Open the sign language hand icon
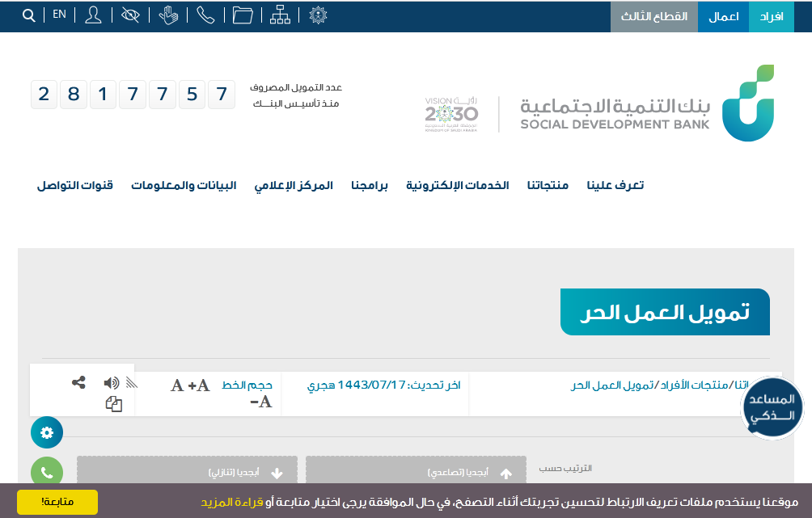This screenshot has height=518, width=812. pos(168,15)
